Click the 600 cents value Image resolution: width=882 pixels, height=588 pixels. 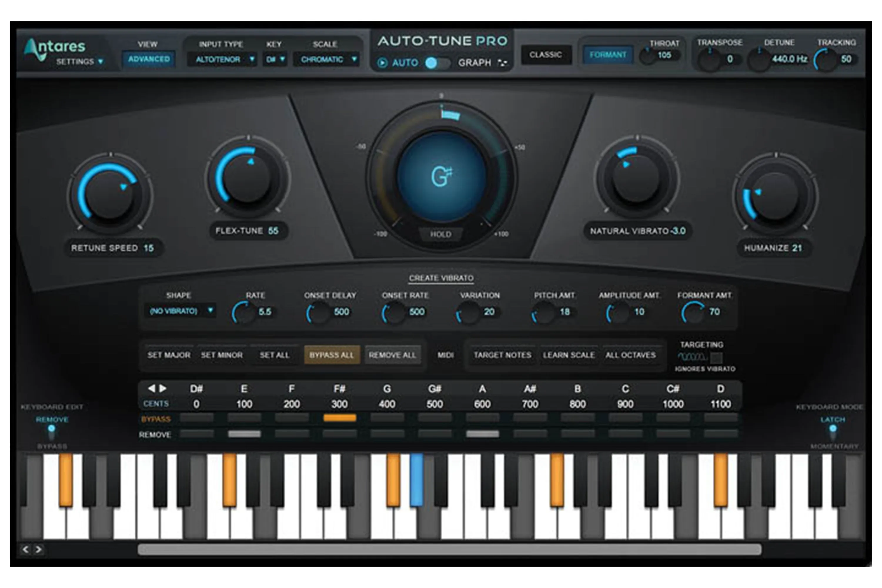coord(482,404)
